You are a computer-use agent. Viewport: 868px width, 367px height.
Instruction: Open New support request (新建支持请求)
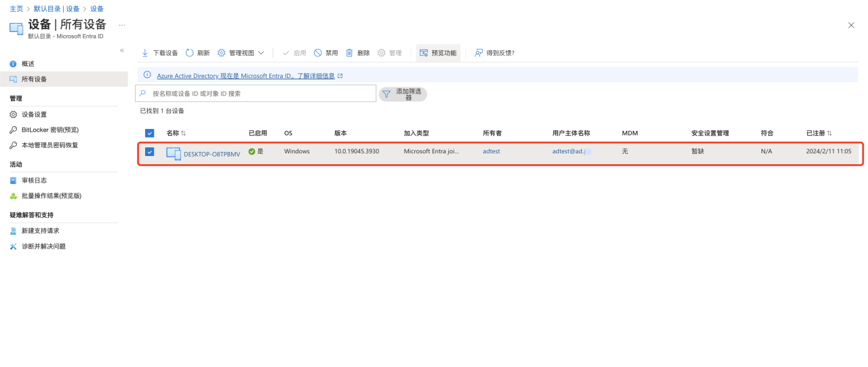point(40,231)
